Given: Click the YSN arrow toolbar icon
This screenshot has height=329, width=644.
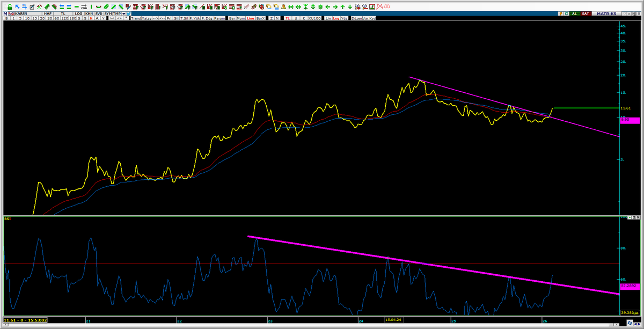Looking at the screenshot, I should point(84,7).
